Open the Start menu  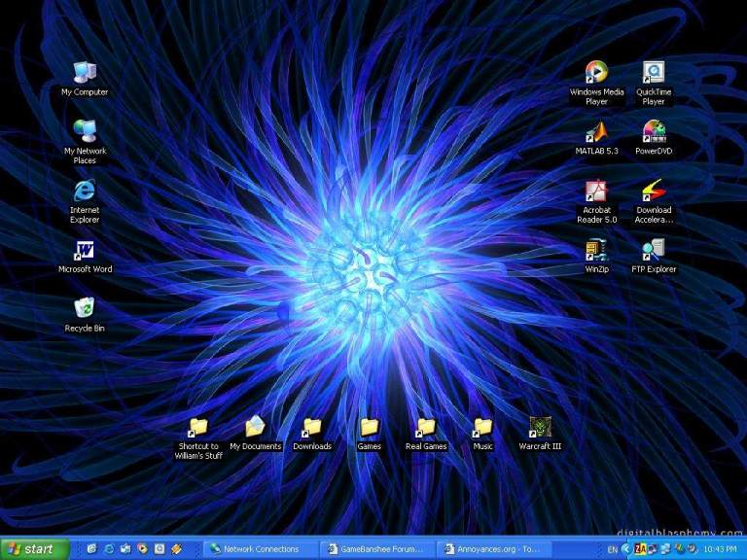[x=34, y=549]
